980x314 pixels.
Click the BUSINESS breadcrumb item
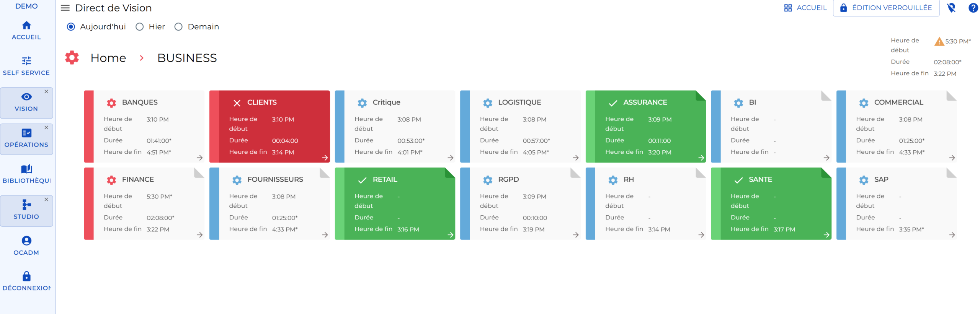(x=187, y=58)
